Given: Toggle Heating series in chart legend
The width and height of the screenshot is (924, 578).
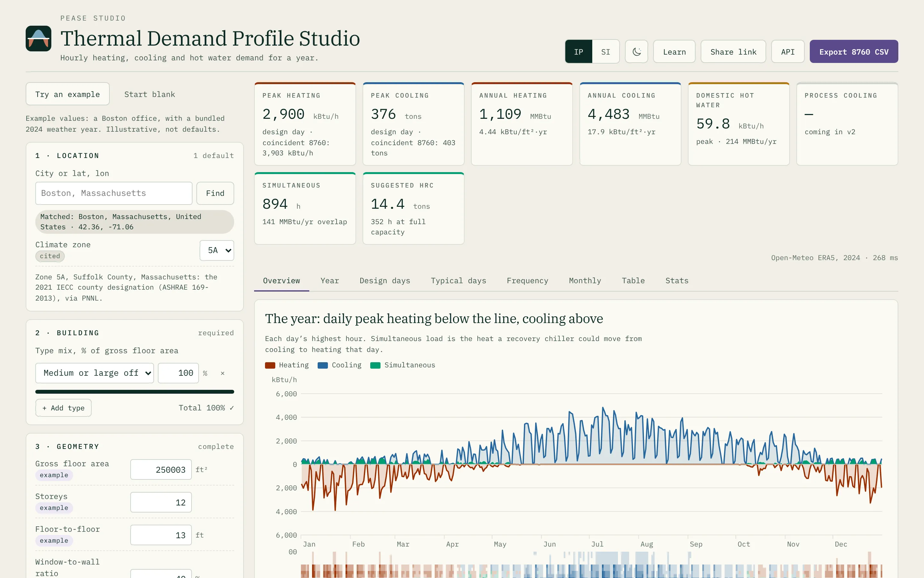Looking at the screenshot, I should (x=287, y=365).
